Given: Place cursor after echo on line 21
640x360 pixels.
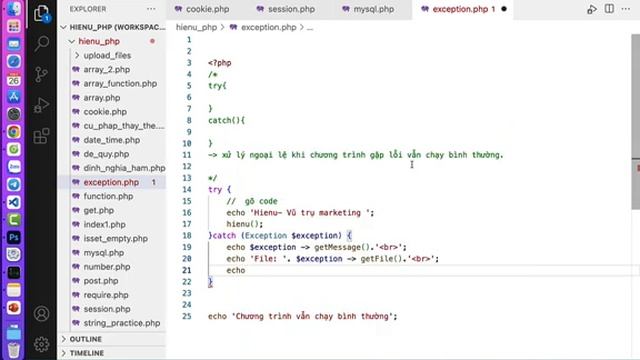Looking at the screenshot, I should 246,270.
